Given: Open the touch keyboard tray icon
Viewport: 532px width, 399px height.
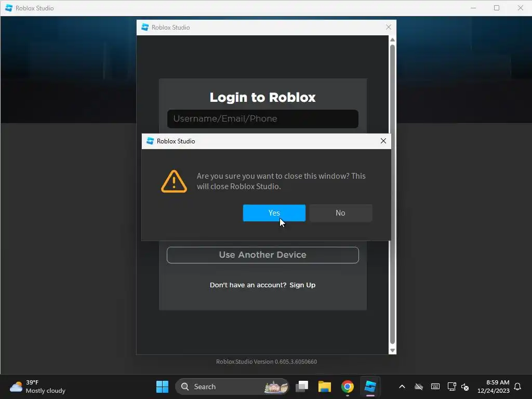Looking at the screenshot, I should 435,387.
